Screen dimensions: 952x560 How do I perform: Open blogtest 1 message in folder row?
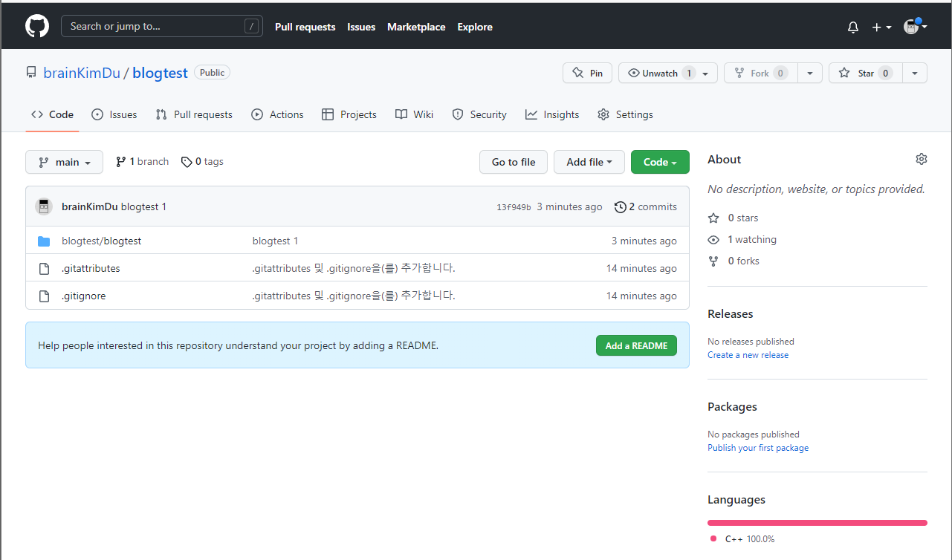pyautogui.click(x=275, y=241)
